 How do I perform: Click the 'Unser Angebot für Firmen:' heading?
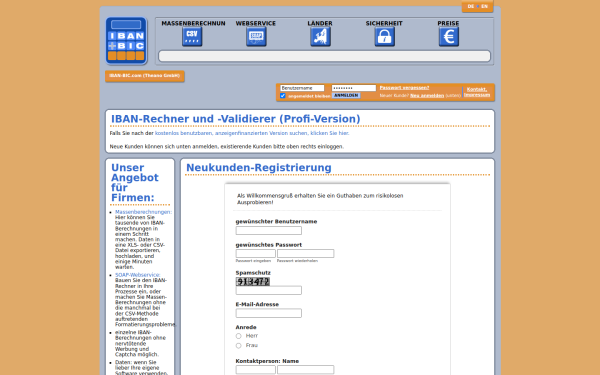pyautogui.click(x=135, y=183)
